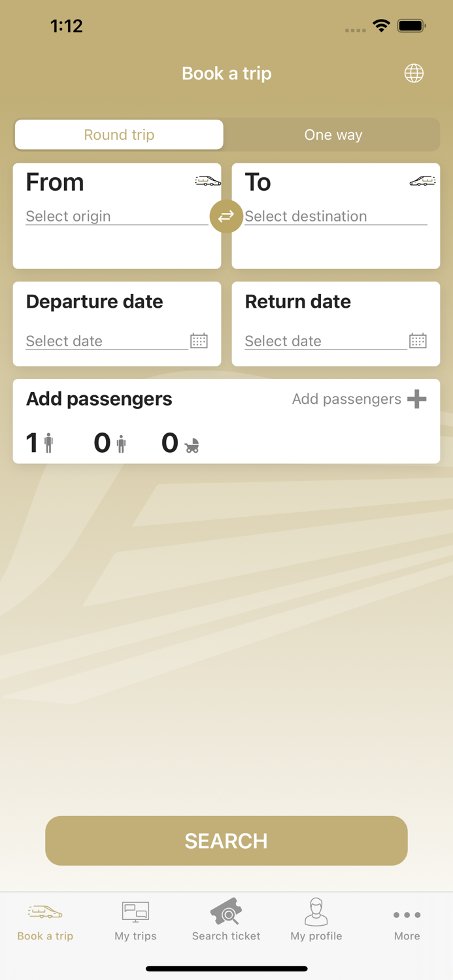Select the Round trip option
The height and width of the screenshot is (980, 453).
[x=119, y=135]
